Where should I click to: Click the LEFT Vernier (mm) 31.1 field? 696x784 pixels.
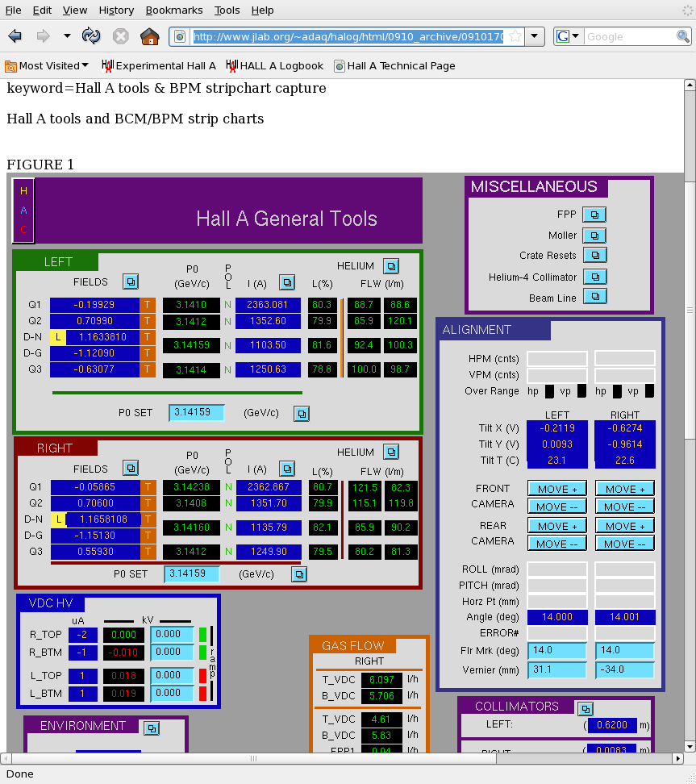coord(557,669)
